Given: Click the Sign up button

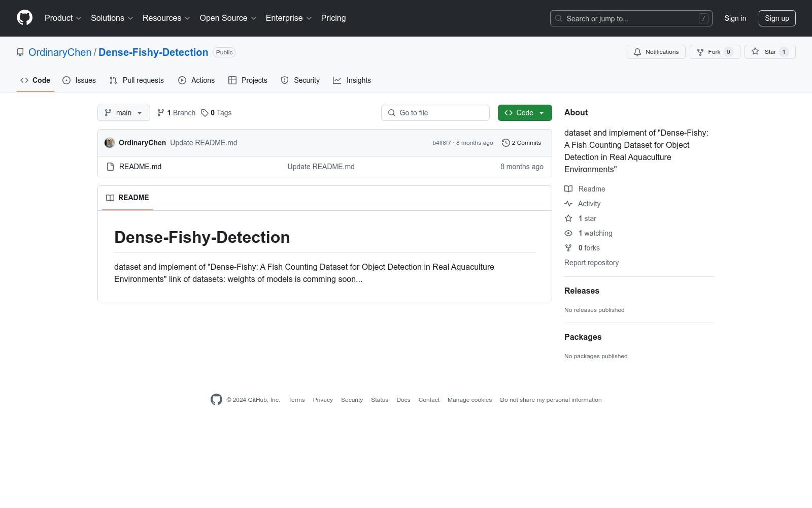Looking at the screenshot, I should pyautogui.click(x=777, y=18).
